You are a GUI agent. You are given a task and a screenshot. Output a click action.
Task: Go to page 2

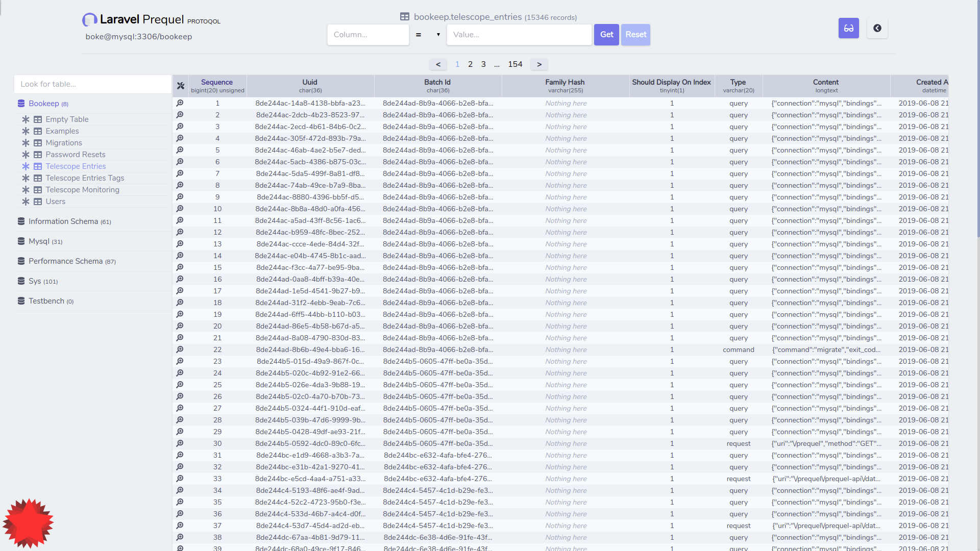pyautogui.click(x=470, y=64)
